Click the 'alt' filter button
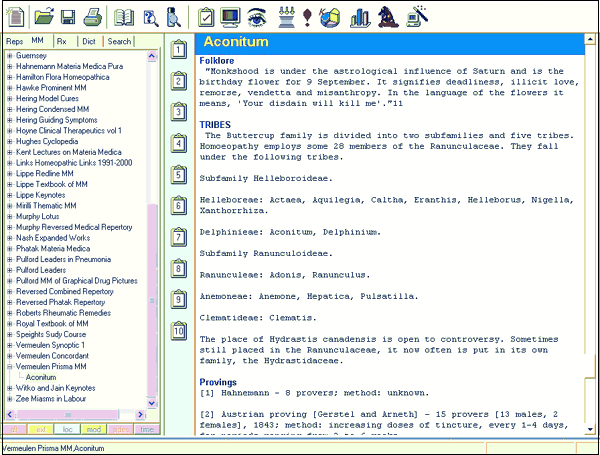This screenshot has height=455, width=600. [15, 429]
